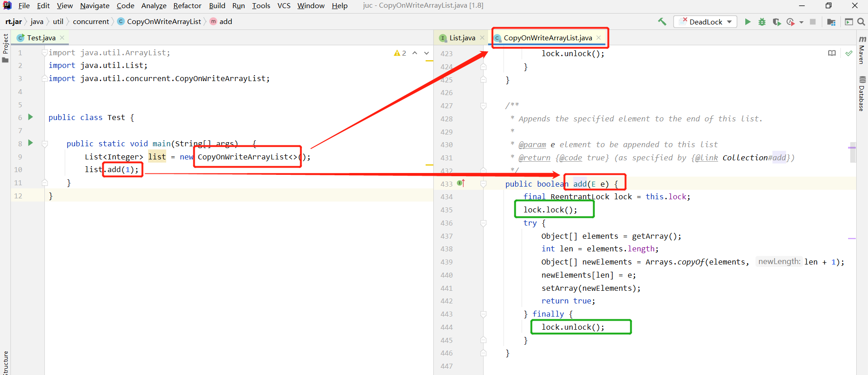
Task: Open the Help menu
Action: pos(340,5)
